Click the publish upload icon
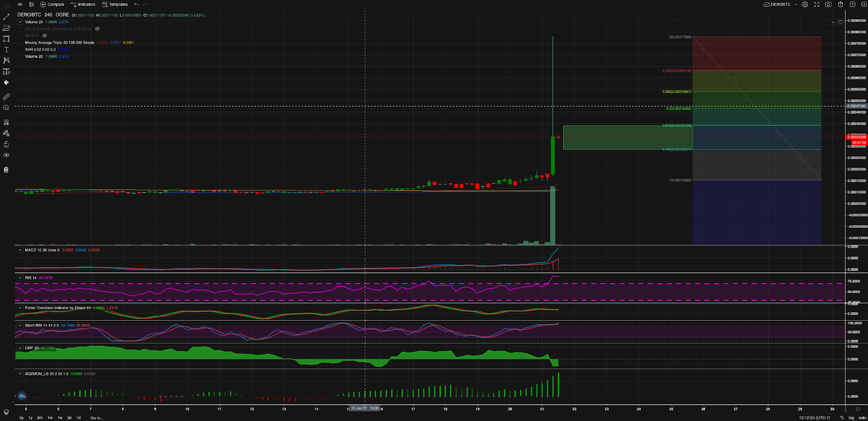Screen dimensions: 868x421 852,4
